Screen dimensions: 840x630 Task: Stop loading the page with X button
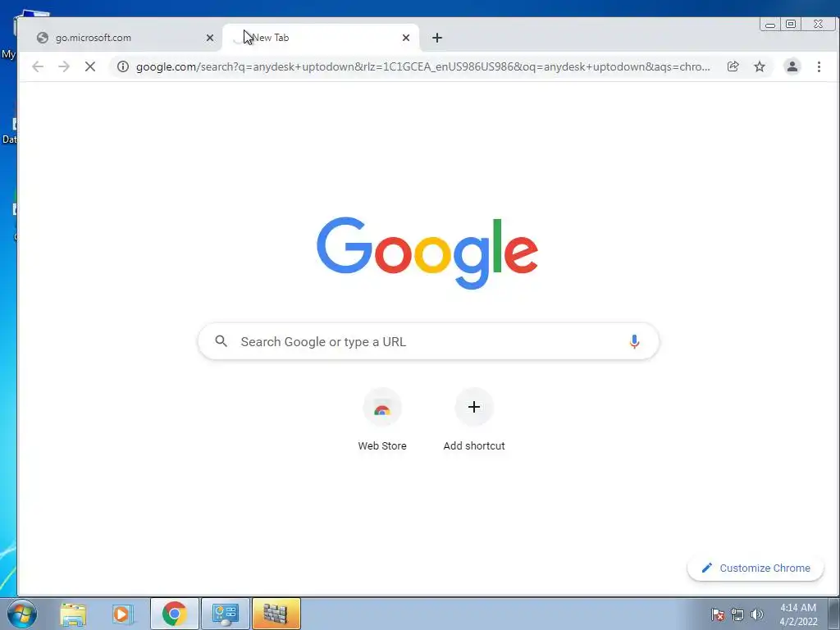click(90, 66)
